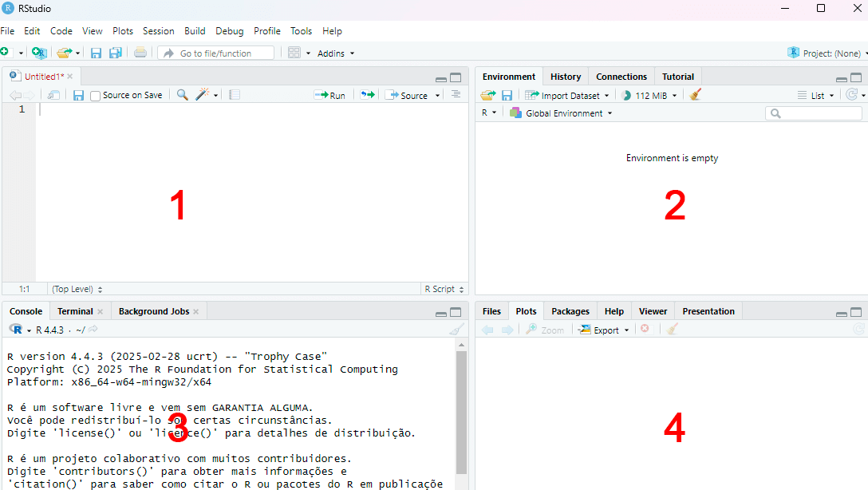Clear environment objects with the broom
The height and width of the screenshot is (490, 868).
696,95
